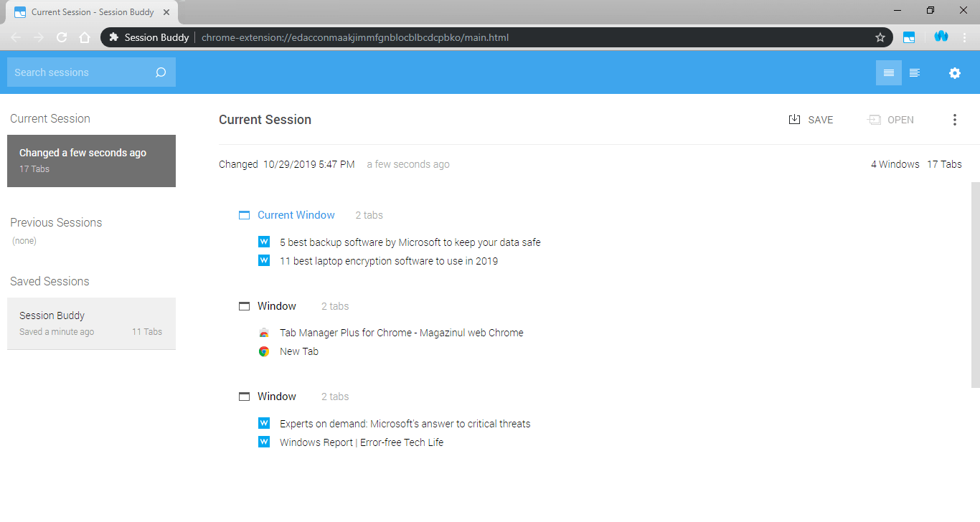Click the search magnifier icon
Screen dimensions: 980x522
[161, 72]
